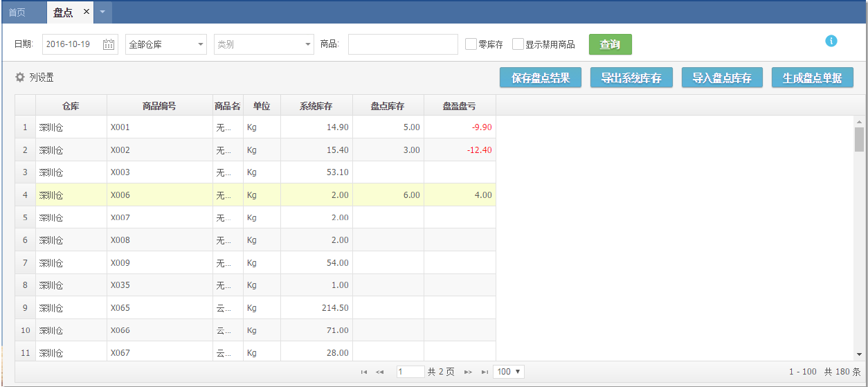Select product code X003 cell
This screenshot has width=868, height=387.
pyautogui.click(x=160, y=172)
